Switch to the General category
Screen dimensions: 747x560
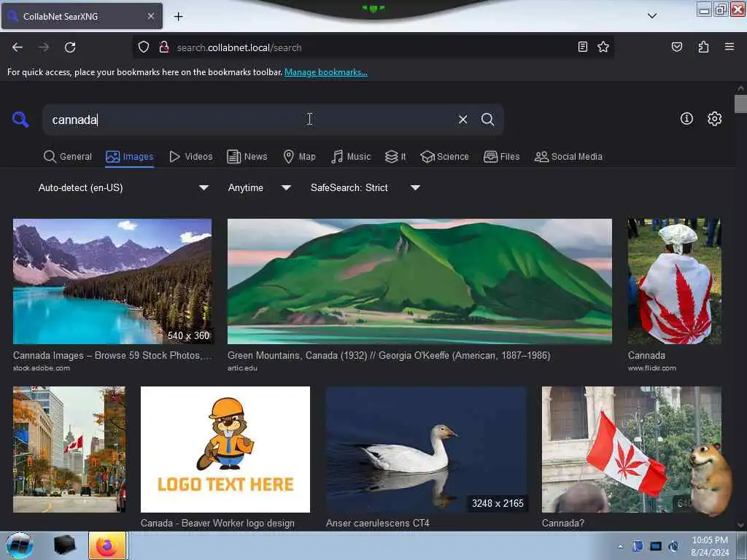pos(68,156)
